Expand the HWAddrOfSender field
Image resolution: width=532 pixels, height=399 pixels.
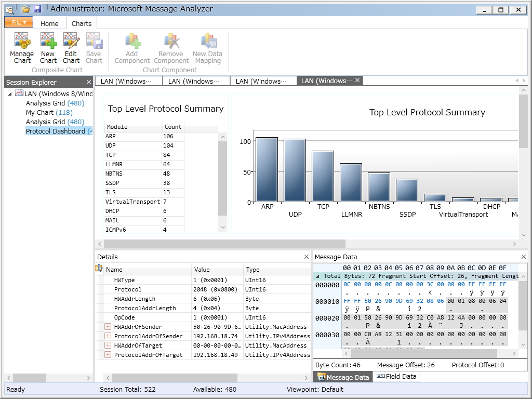(x=108, y=327)
